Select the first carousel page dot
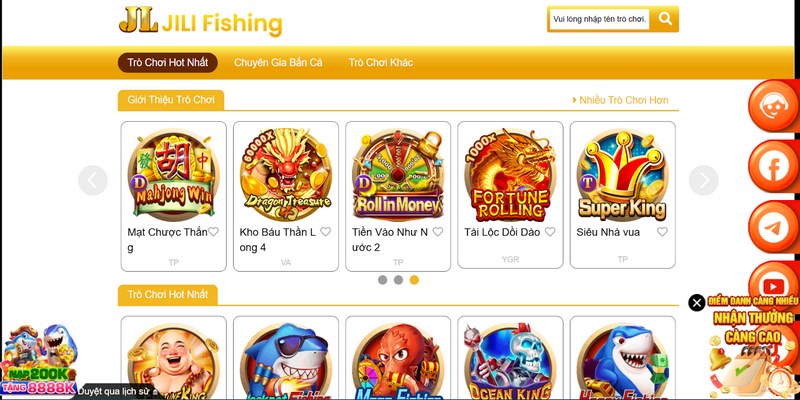The image size is (800, 400). click(382, 280)
